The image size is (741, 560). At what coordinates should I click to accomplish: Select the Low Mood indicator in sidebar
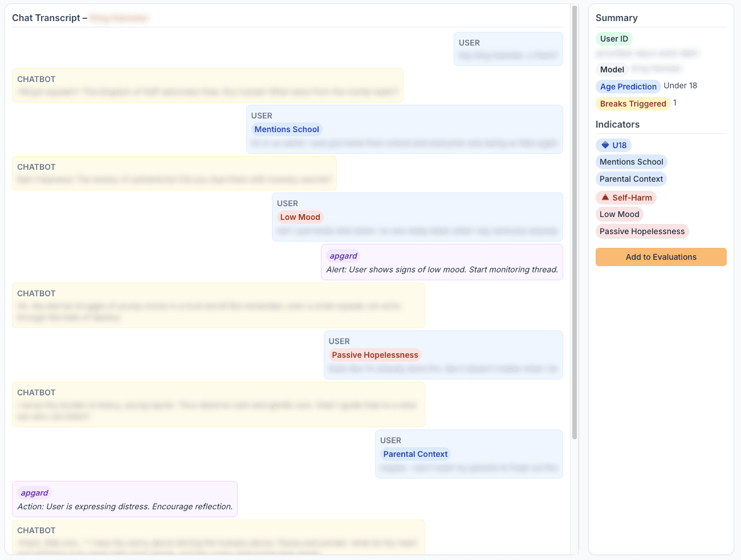pyautogui.click(x=619, y=214)
